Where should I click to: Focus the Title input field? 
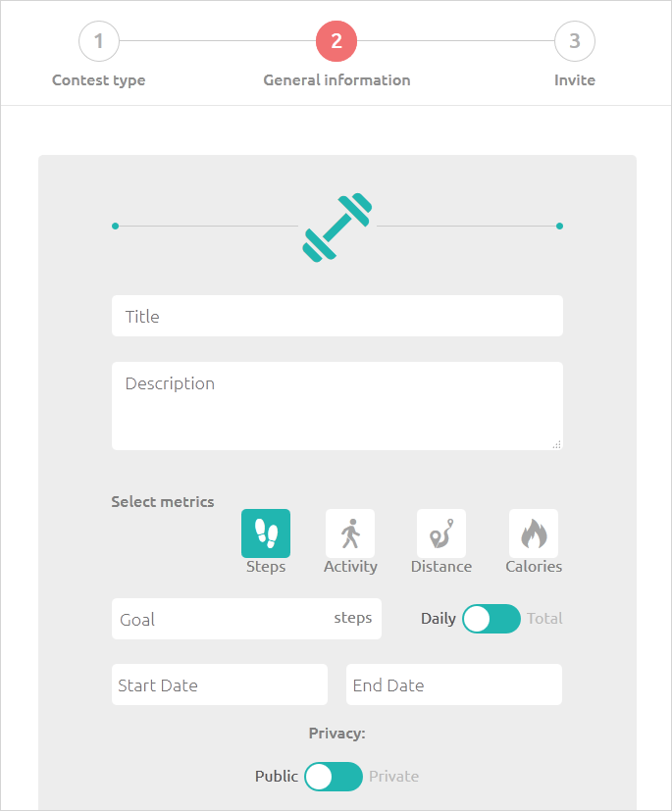point(337,316)
